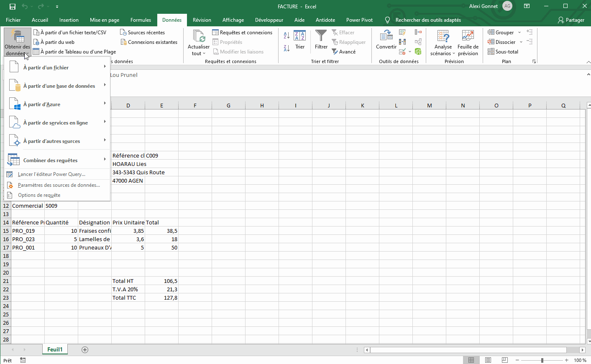Click the Grouper button
Screen dimensions: 591x364
point(501,32)
